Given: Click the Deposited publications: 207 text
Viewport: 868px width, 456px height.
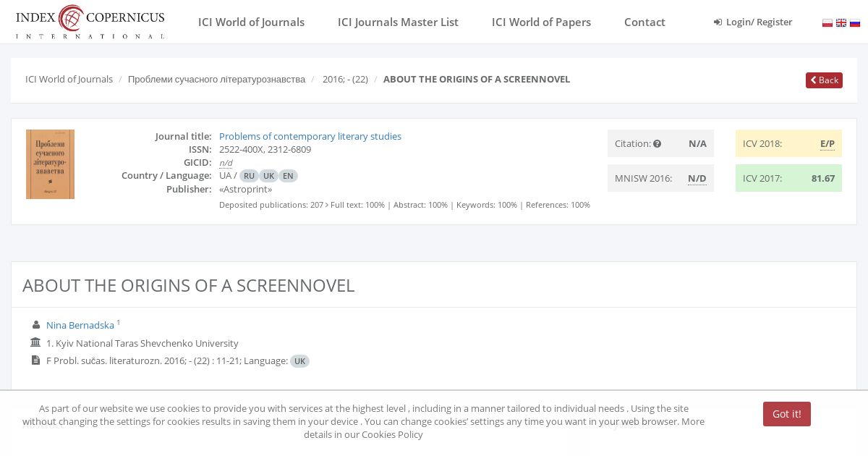Looking at the screenshot, I should pos(271,205).
